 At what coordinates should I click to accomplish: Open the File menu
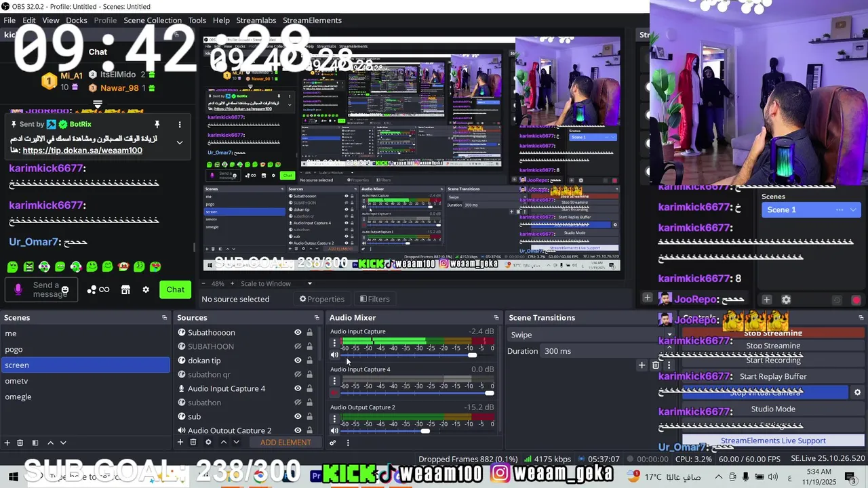(9, 20)
